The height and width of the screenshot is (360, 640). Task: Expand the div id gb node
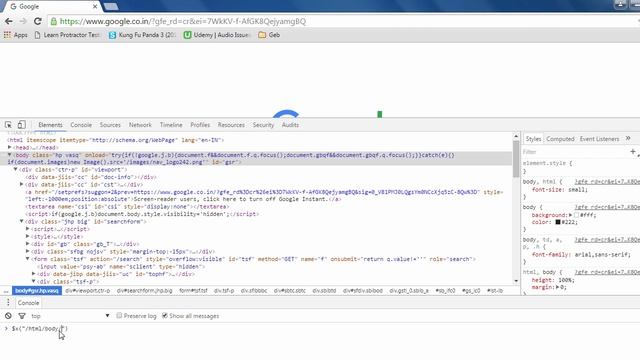coord(28,244)
